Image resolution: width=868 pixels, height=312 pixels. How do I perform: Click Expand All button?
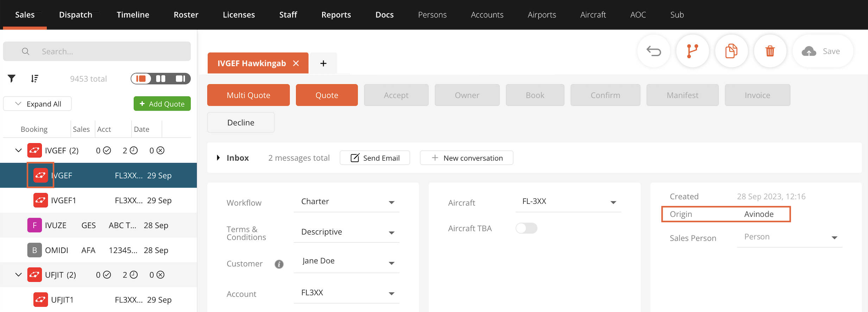37,104
